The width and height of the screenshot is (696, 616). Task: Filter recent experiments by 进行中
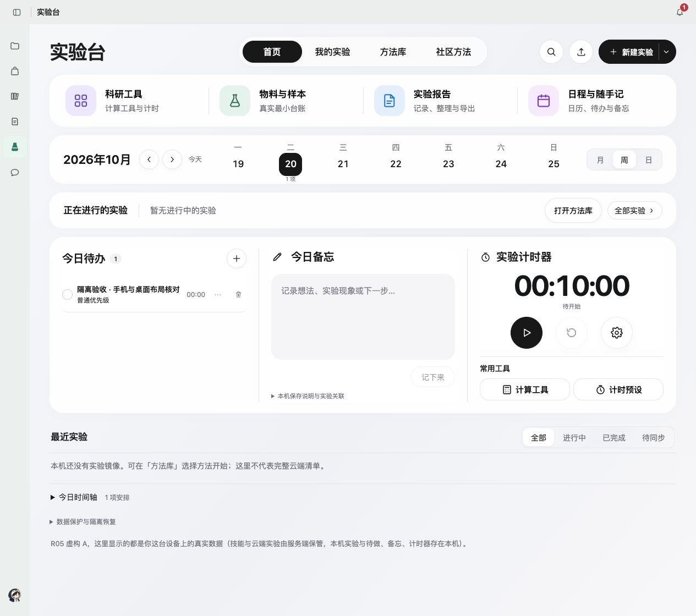point(574,438)
